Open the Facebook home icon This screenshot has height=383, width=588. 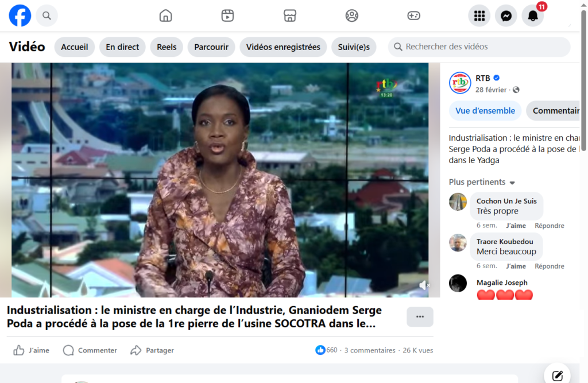tap(165, 16)
